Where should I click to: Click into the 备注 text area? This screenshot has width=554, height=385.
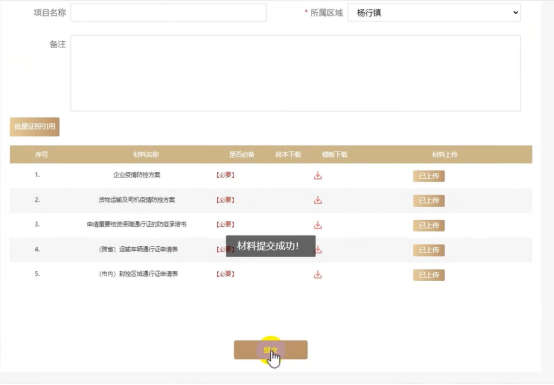pos(295,73)
